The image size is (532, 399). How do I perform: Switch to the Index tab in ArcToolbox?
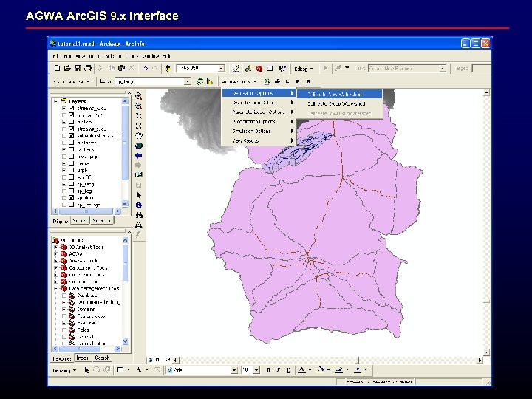(83, 358)
